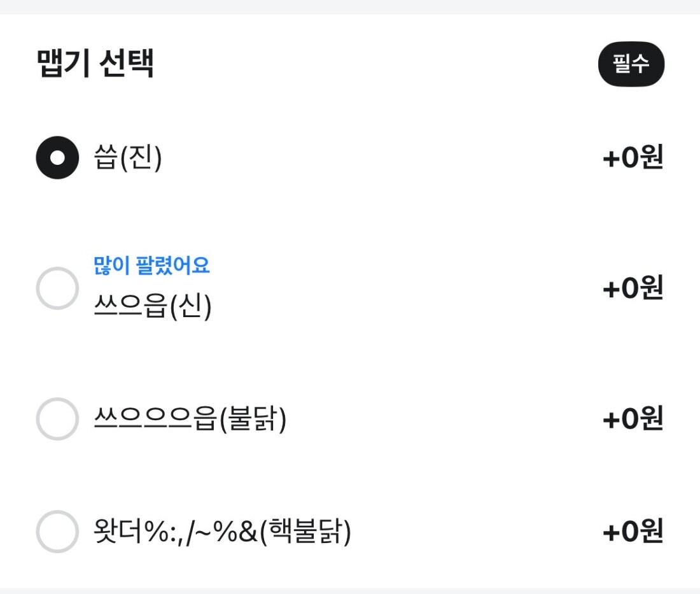Tap the 씁(진) option label text
The height and width of the screenshot is (594, 700).
click(x=128, y=159)
